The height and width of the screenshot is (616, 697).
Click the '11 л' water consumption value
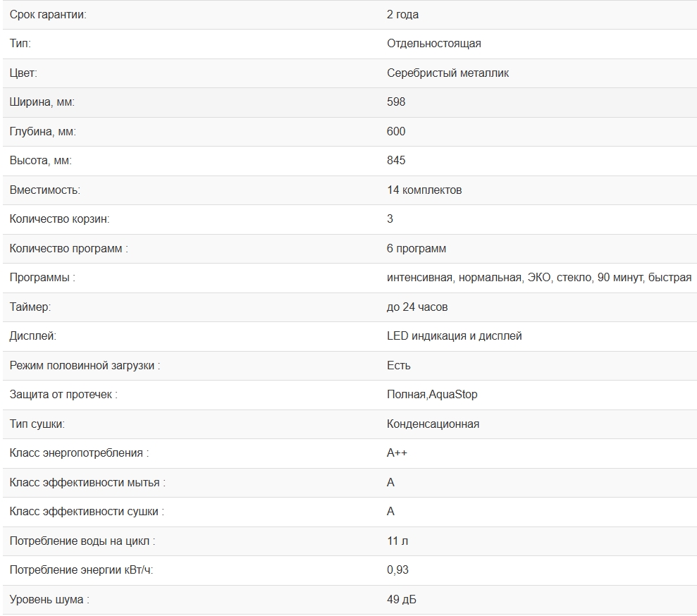tap(397, 541)
